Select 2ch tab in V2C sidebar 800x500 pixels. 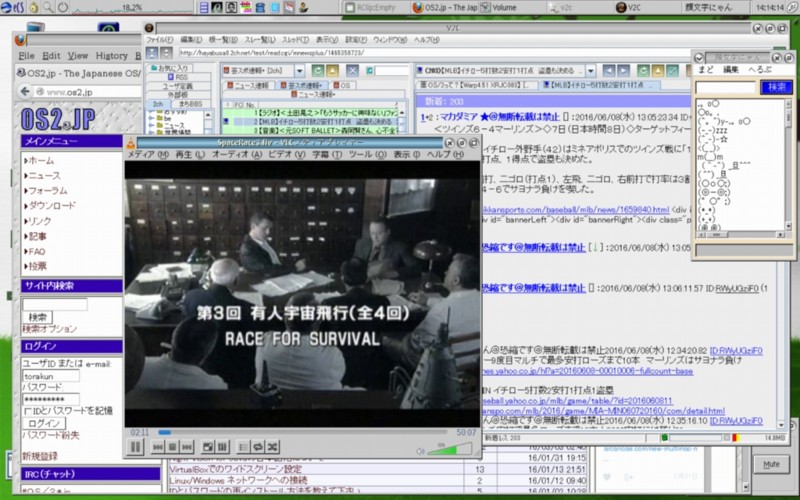(x=158, y=104)
